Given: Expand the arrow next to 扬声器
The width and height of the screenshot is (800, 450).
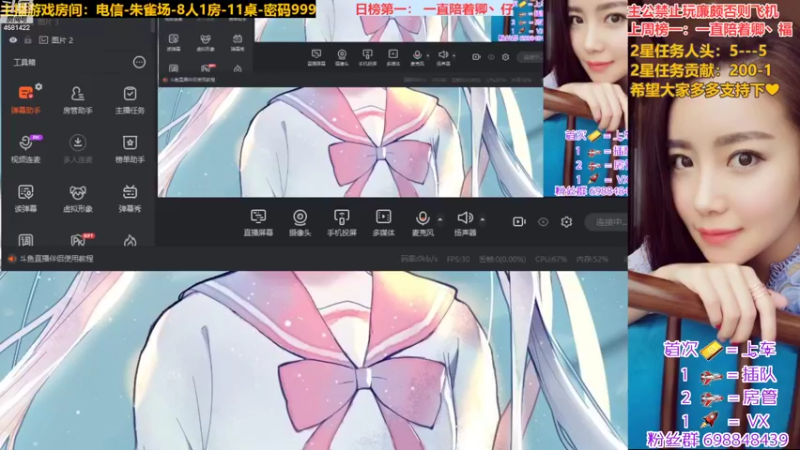Looking at the screenshot, I should coord(482,219).
